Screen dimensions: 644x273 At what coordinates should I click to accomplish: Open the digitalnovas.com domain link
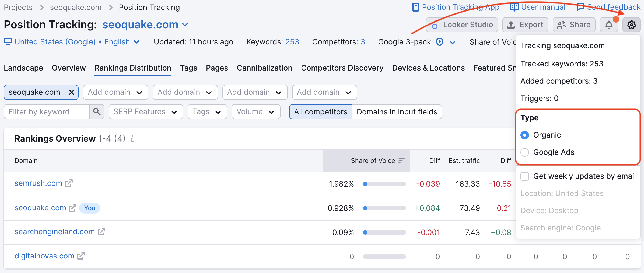[x=44, y=256]
